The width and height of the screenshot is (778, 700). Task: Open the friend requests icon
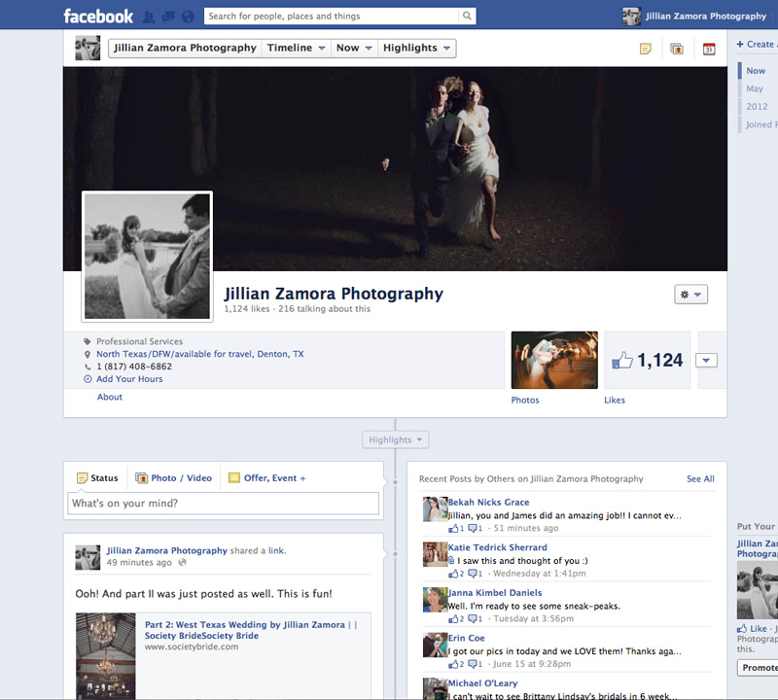pos(149,17)
